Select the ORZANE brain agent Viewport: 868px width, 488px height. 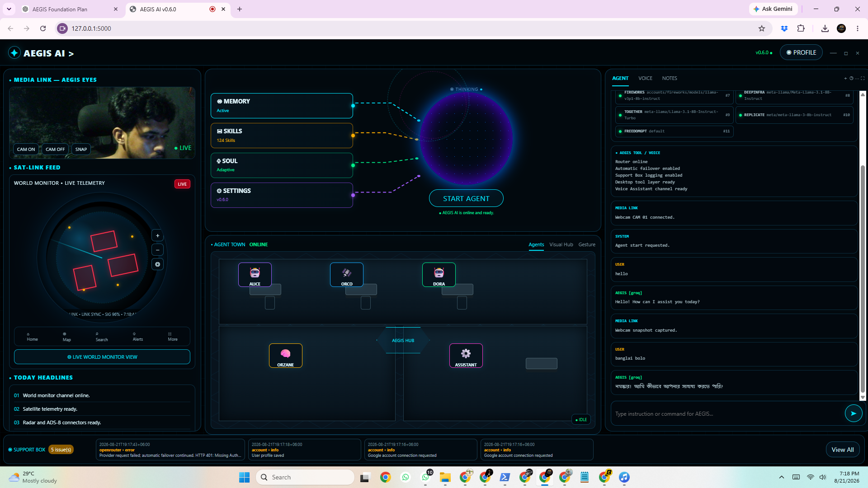click(286, 356)
